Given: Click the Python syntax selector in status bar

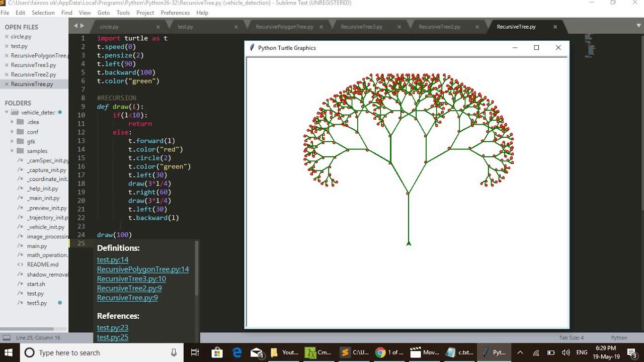Looking at the screenshot, I should (x=619, y=338).
